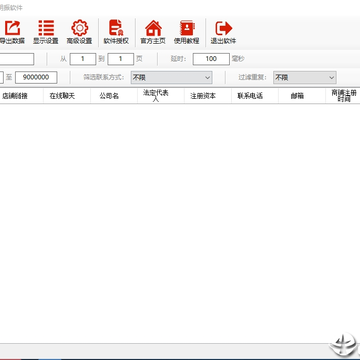The width and height of the screenshot is (360, 360).
Task: Click the 延时 delay field showing 100
Action: point(211,59)
